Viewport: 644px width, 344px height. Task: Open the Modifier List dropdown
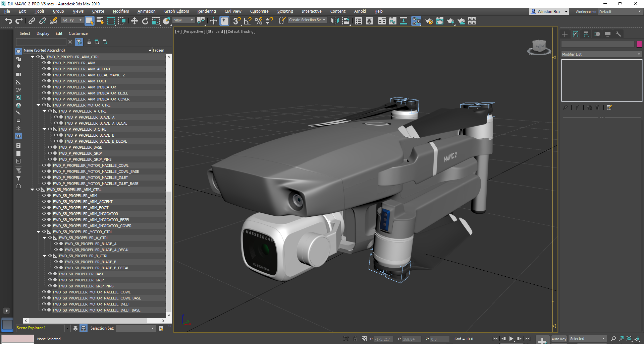[601, 54]
